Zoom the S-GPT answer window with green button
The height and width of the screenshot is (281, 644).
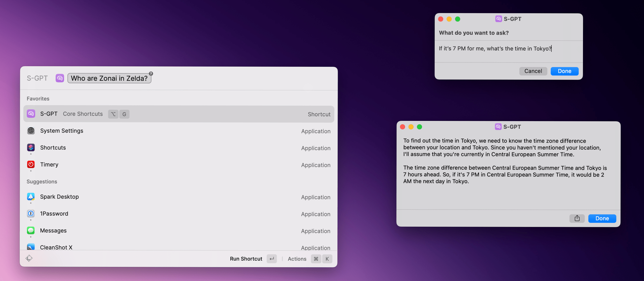[419, 127]
